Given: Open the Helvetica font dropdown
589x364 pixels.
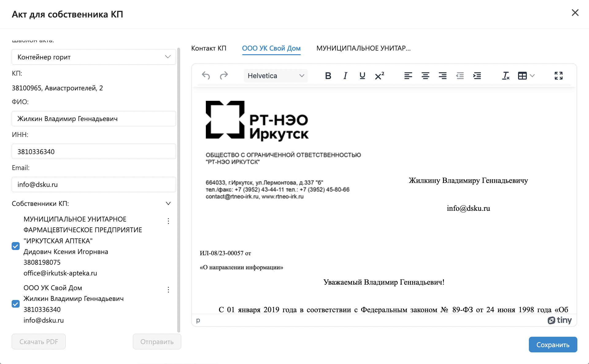Looking at the screenshot, I should coord(275,76).
